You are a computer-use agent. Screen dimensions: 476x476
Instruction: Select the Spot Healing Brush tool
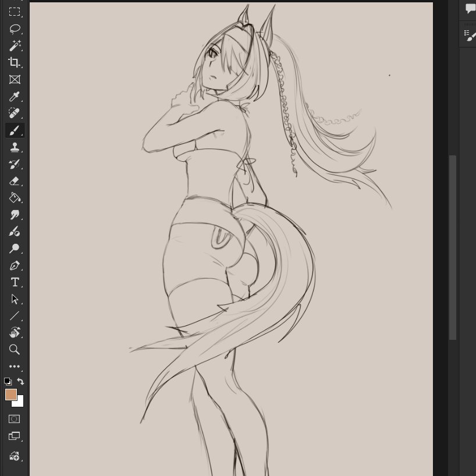coord(15,113)
